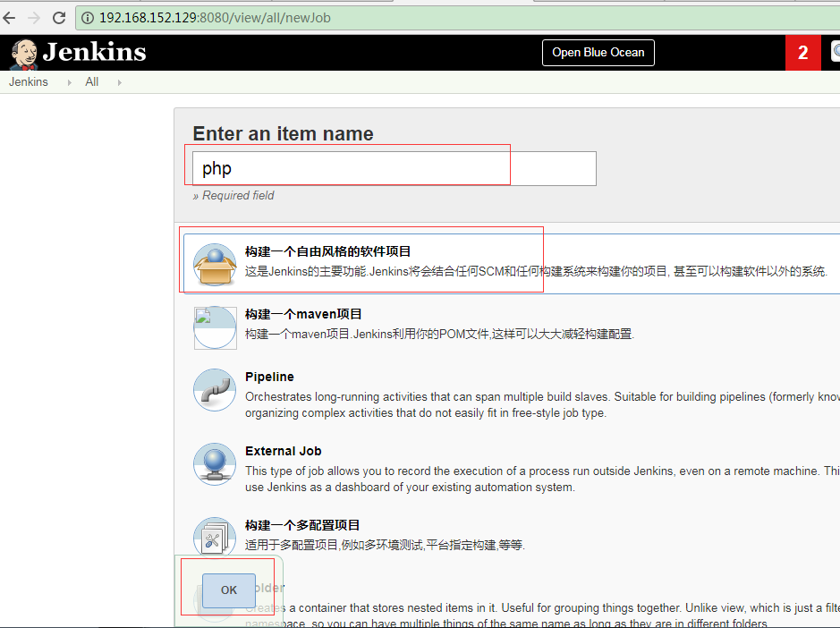Select the maven project icon
Viewport: 840px width, 628px height.
coord(215,327)
